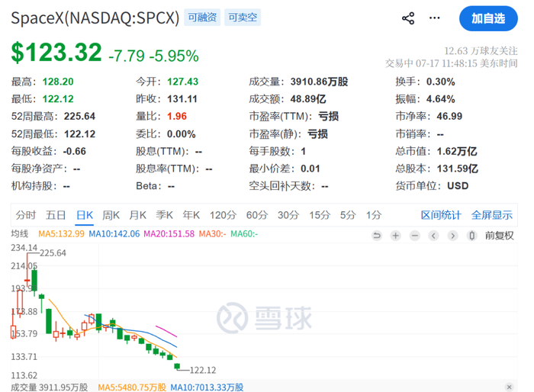The height and width of the screenshot is (392, 534).
Task: Select the 季K chart tab
Action: pos(164,215)
